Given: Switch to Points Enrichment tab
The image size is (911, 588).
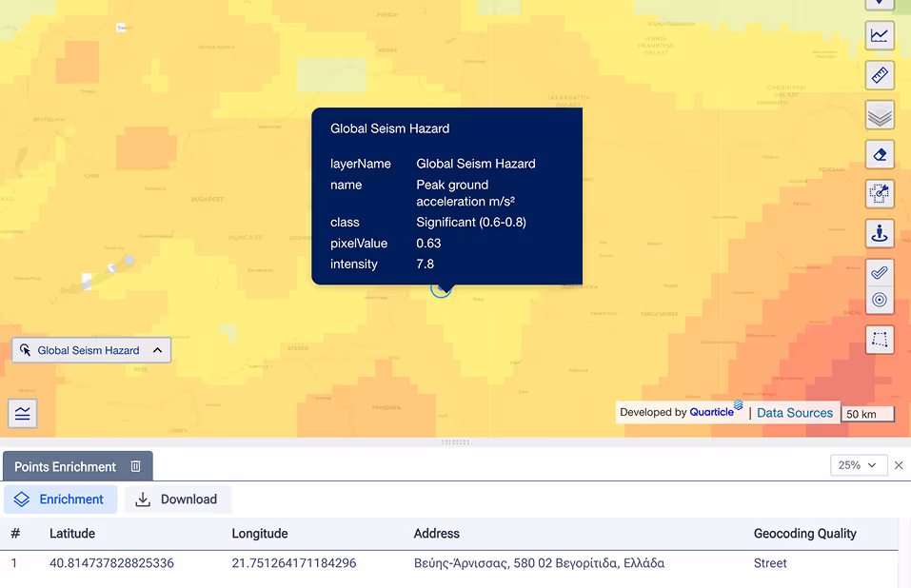Looking at the screenshot, I should [x=65, y=466].
